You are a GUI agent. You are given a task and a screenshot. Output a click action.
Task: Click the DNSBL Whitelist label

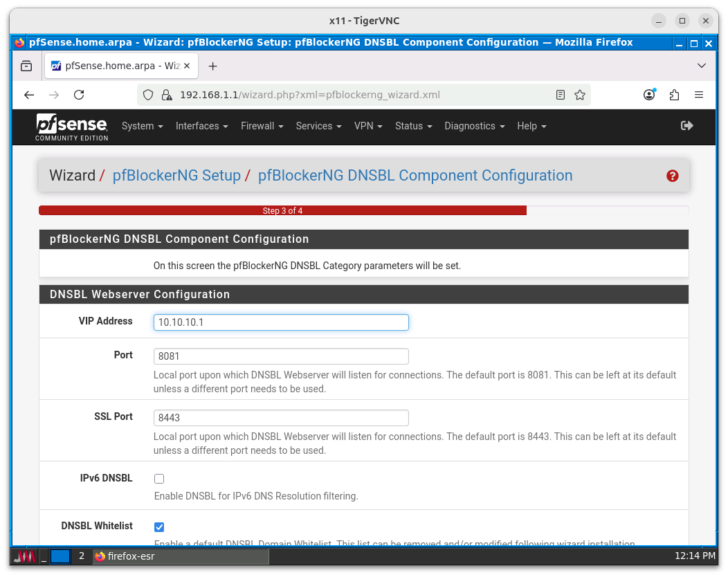coord(97,526)
